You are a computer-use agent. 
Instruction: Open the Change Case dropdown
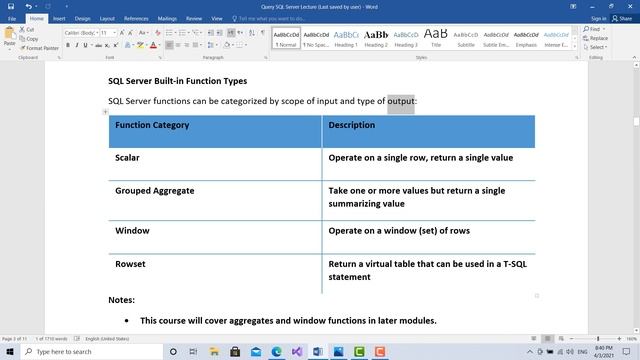[x=143, y=33]
